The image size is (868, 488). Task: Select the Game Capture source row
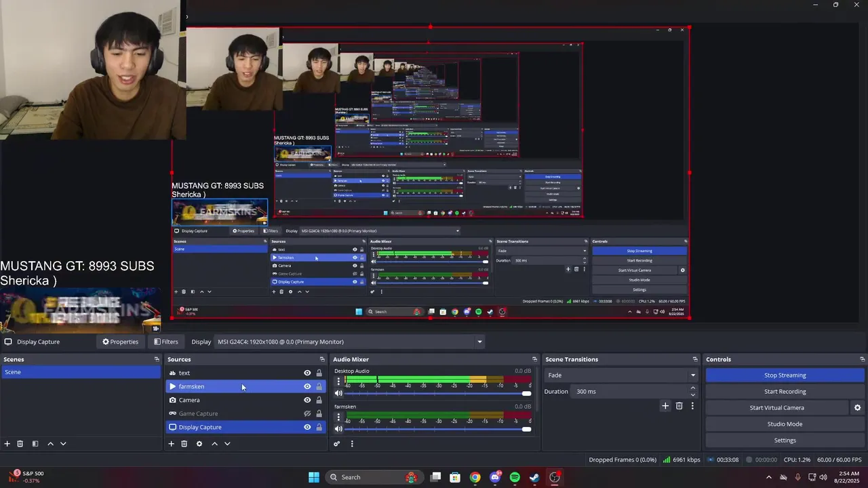[246, 413]
